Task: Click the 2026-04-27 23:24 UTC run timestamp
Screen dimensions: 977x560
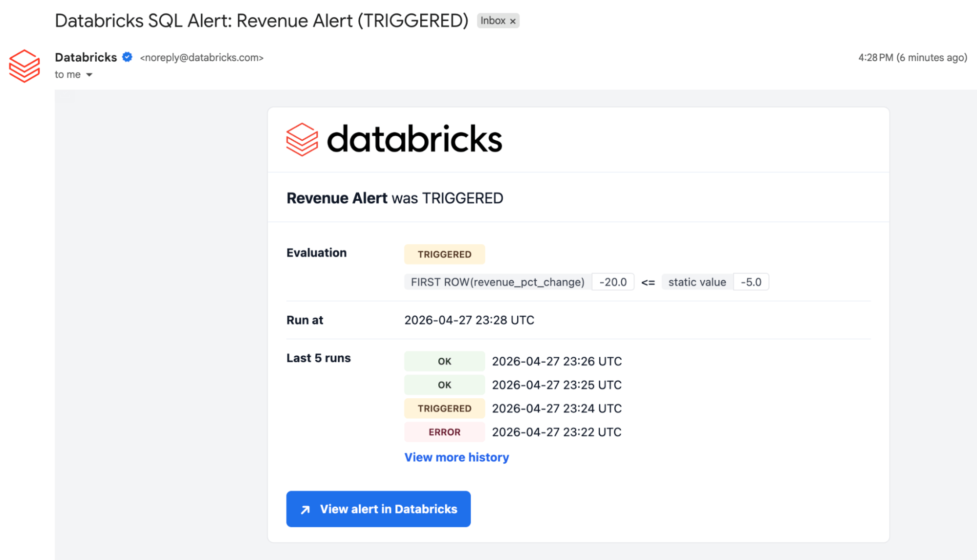Action: click(557, 408)
